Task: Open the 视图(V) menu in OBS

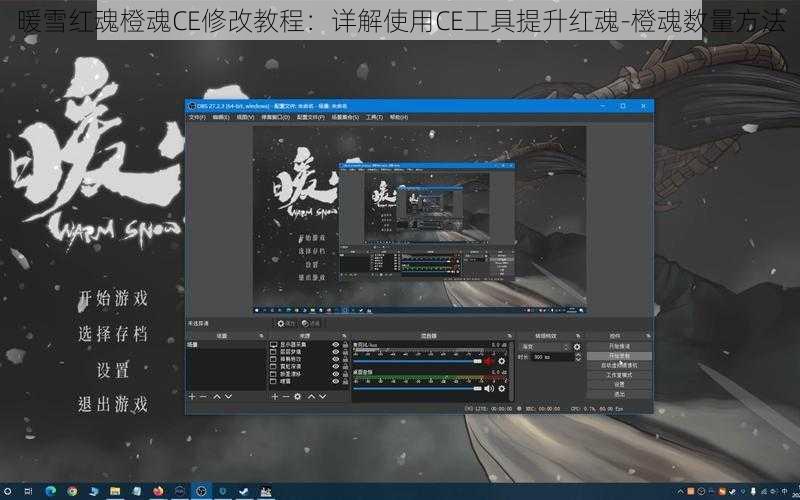Action: pyautogui.click(x=245, y=117)
